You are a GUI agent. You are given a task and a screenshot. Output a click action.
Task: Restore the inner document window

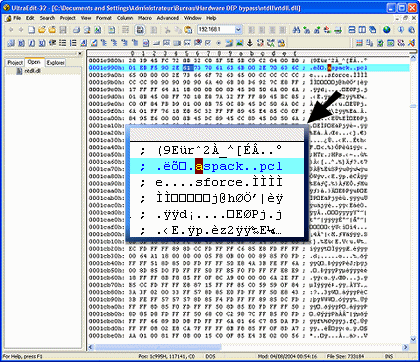(x=405, y=18)
